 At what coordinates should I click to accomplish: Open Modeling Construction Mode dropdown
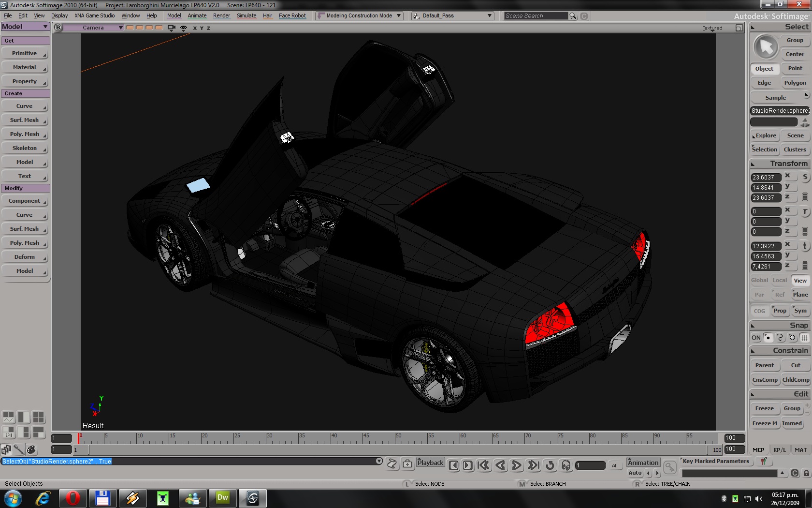click(359, 16)
